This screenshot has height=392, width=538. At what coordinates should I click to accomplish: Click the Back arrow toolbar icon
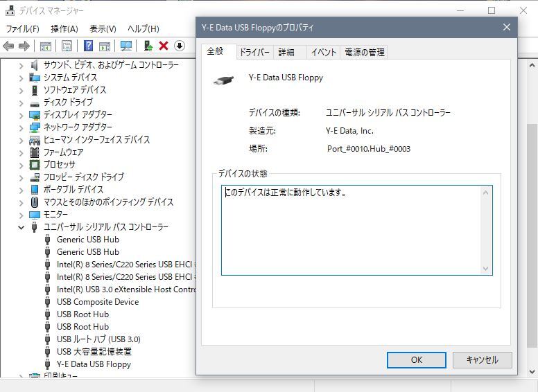pyautogui.click(x=8, y=46)
